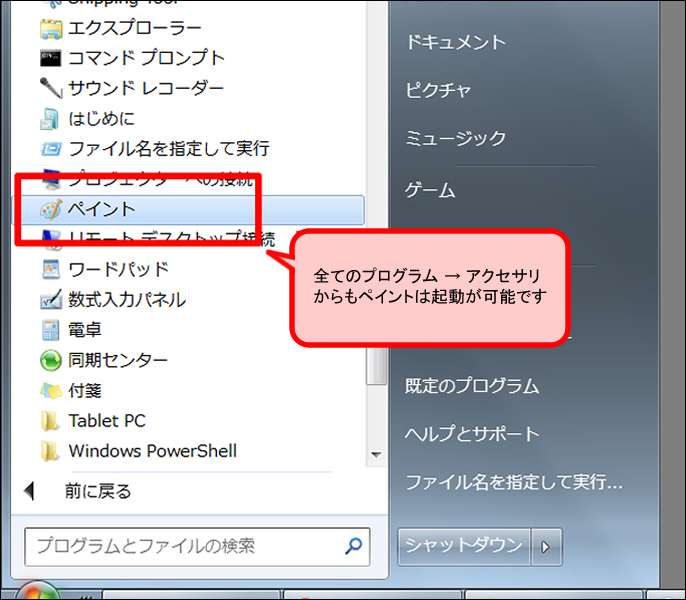Select 数式入力パネル label
Image resolution: width=686 pixels, height=600 pixels.
click(127, 299)
